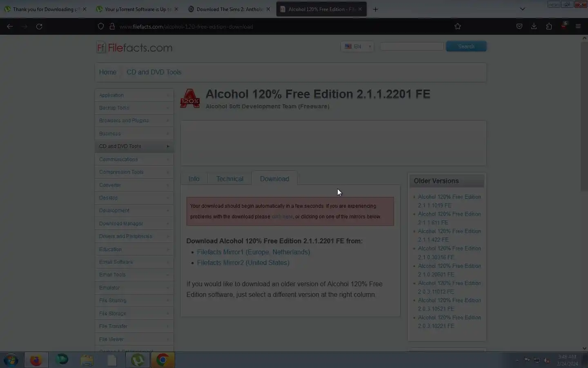The width and height of the screenshot is (588, 368).
Task: Expand the Communications category
Action: click(134, 159)
